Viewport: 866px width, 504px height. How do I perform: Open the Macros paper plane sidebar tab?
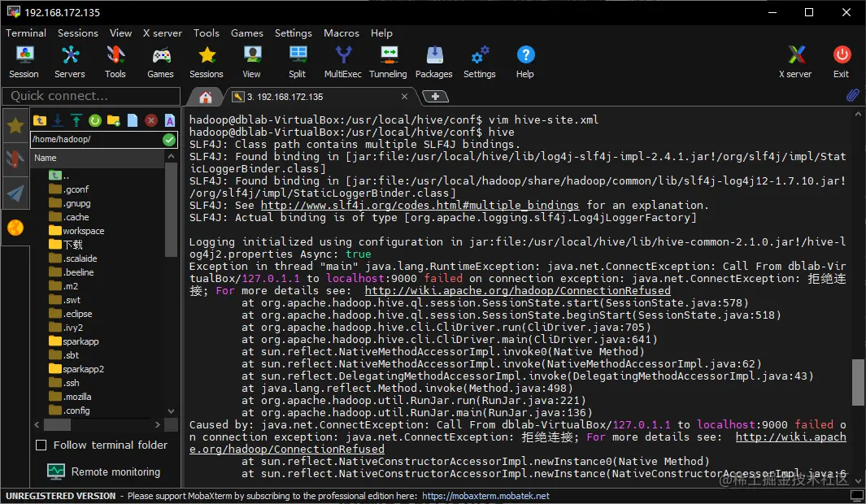pos(15,193)
